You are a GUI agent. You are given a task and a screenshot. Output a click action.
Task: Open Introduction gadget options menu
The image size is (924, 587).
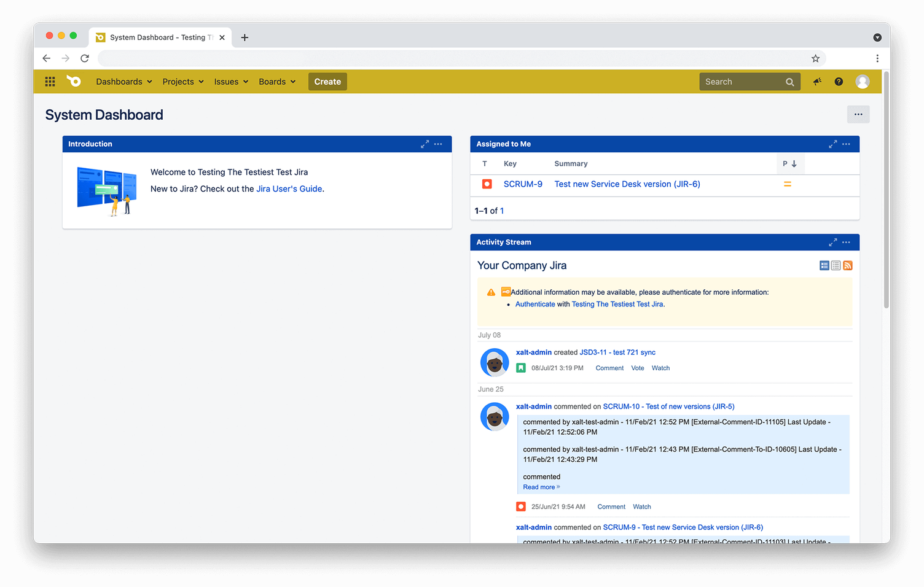(x=438, y=144)
